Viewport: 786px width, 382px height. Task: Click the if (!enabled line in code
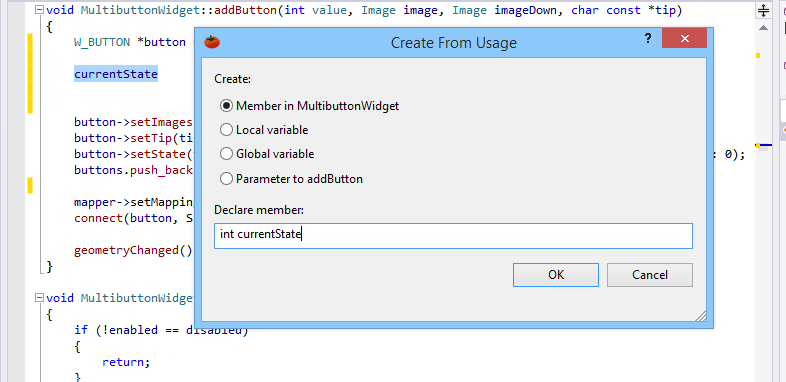coord(161,330)
